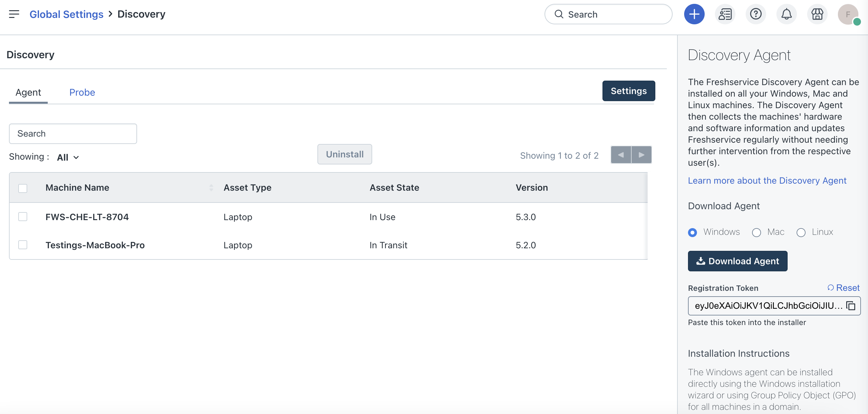Open the help question mark icon
Image resolution: width=868 pixels, height=414 pixels.
pyautogui.click(x=756, y=14)
